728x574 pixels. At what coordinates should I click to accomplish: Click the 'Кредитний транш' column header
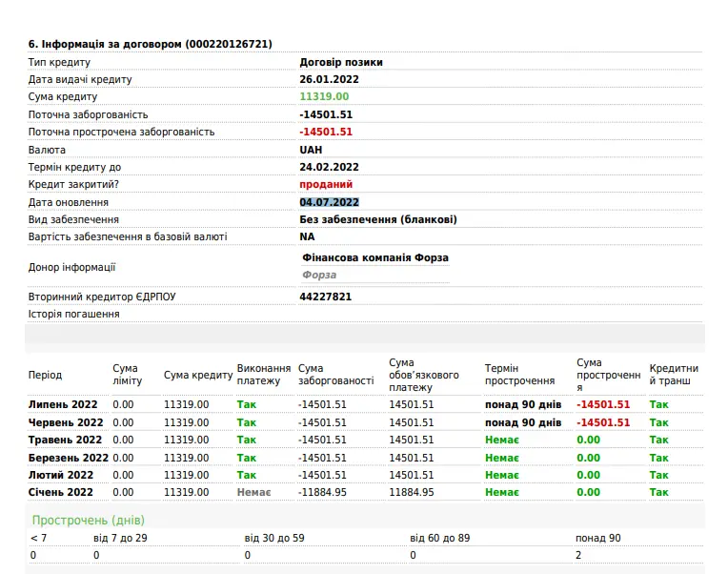click(674, 375)
